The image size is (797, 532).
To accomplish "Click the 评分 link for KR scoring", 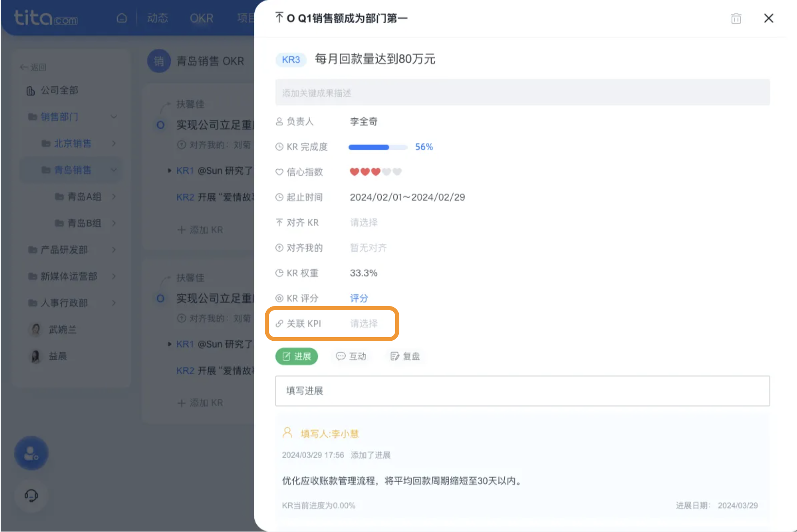I will [359, 298].
